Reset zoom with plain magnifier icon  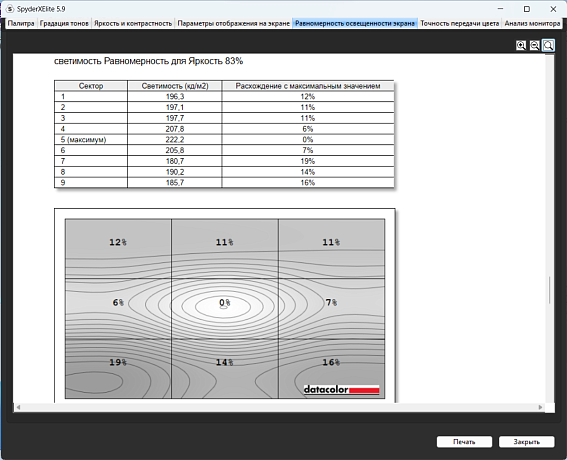click(548, 46)
